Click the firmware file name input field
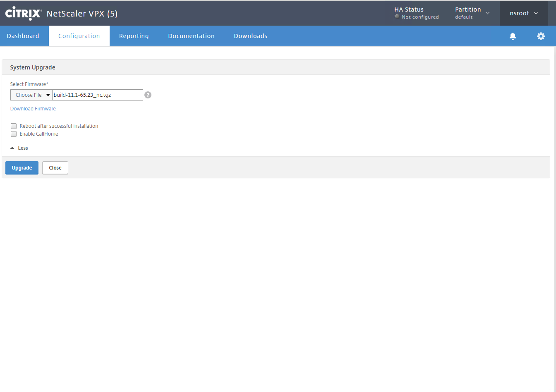Image resolution: width=556 pixels, height=392 pixels. pyautogui.click(x=98, y=95)
